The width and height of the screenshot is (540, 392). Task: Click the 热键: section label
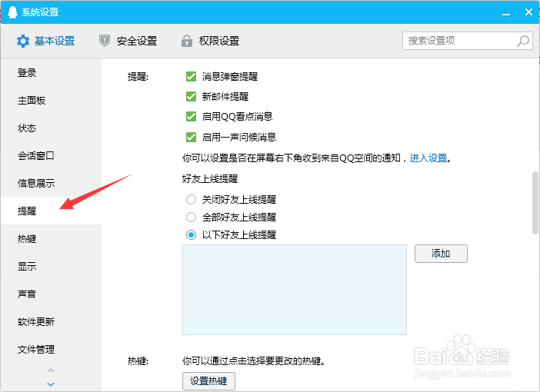tap(138, 360)
